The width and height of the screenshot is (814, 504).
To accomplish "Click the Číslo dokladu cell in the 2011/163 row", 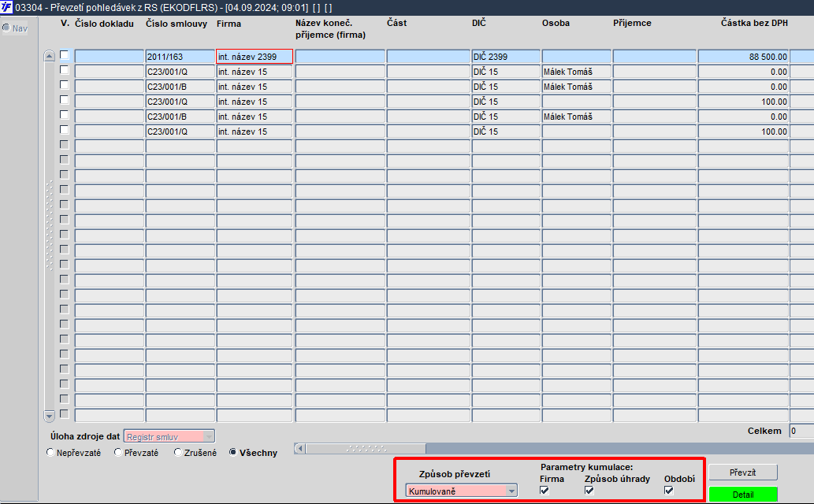I will (109, 57).
